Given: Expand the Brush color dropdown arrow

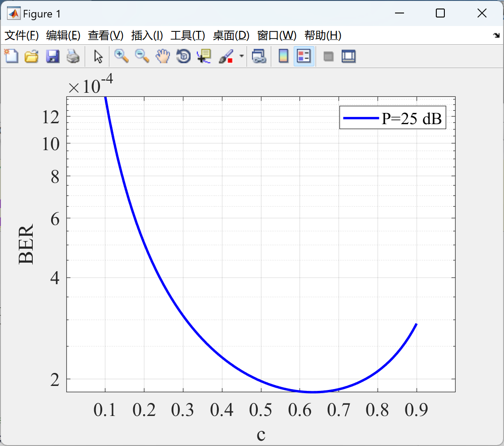Looking at the screenshot, I should pos(241,56).
